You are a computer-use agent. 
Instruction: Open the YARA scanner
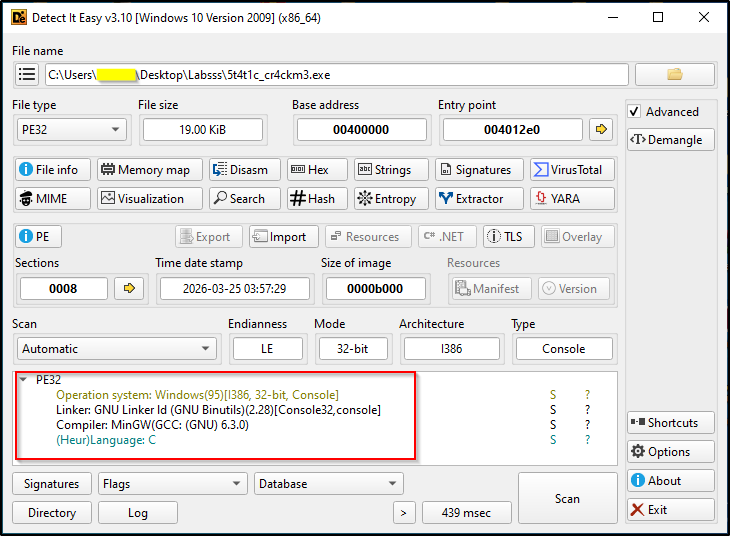(567, 199)
